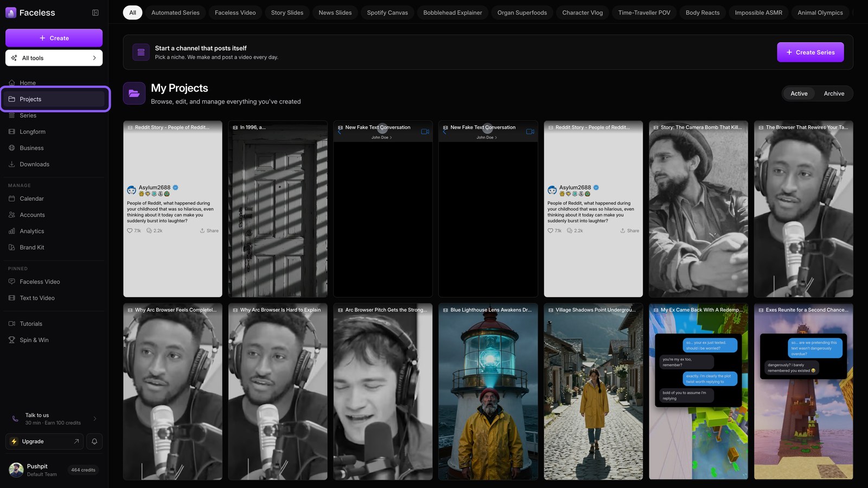This screenshot has width=868, height=488.
Task: Filter by the Story Slides tab
Action: click(x=287, y=12)
